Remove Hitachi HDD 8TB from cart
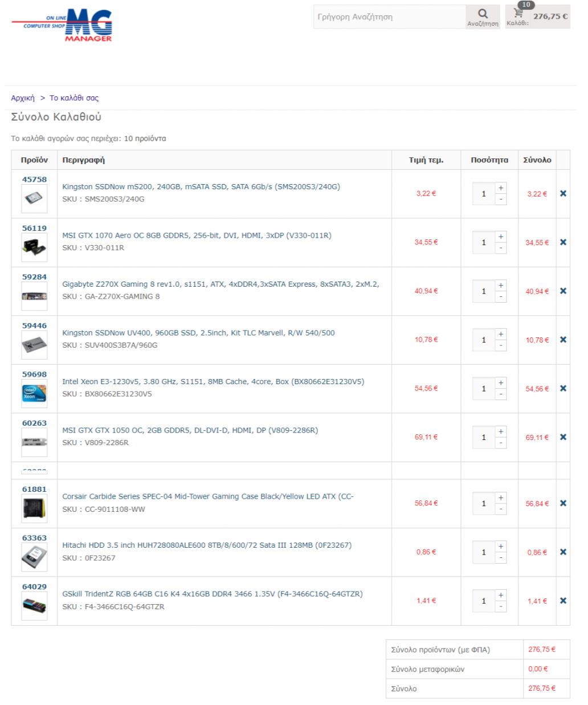This screenshot has width=588, height=705. tap(563, 552)
